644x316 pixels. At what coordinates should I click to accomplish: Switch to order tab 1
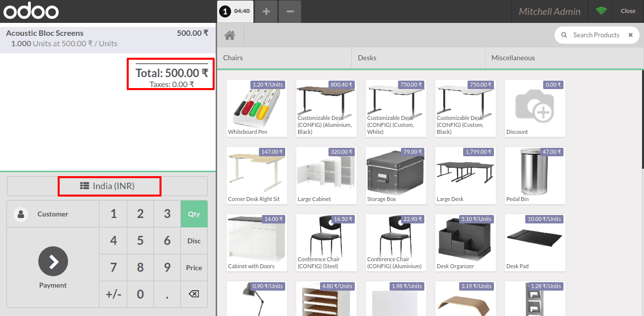[x=235, y=11]
